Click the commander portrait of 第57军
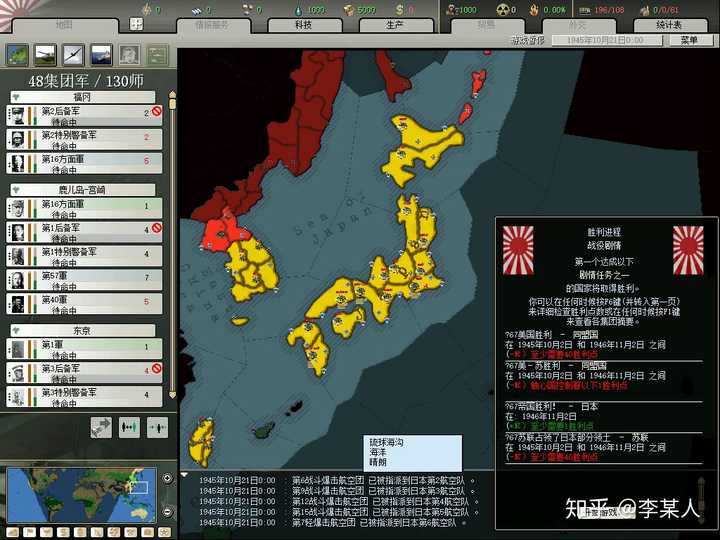The height and width of the screenshot is (540, 720). [18, 280]
